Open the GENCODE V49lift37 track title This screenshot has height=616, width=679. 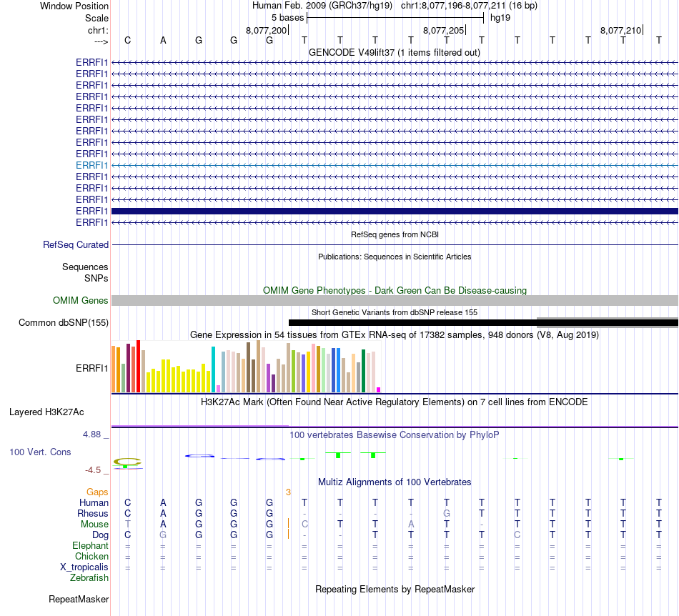point(394,52)
